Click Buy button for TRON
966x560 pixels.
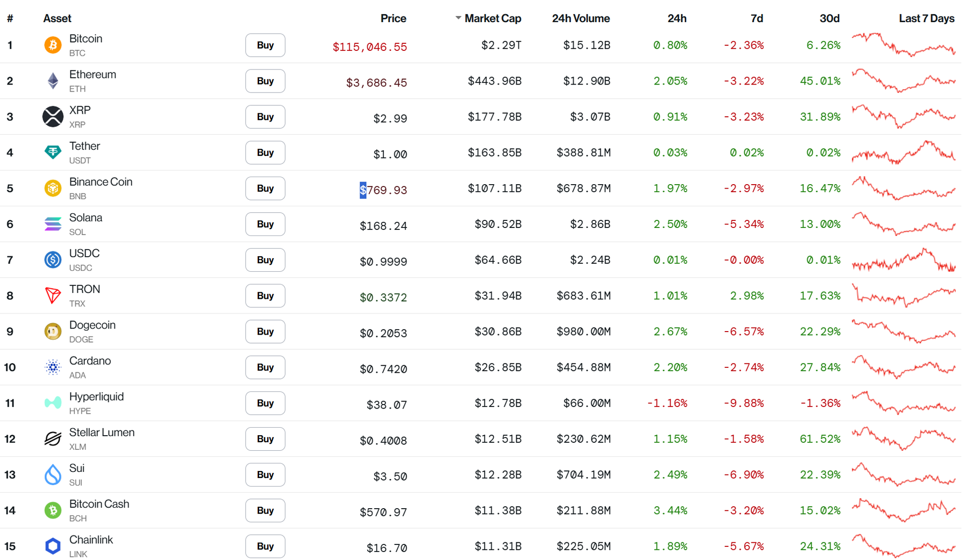[x=265, y=295]
